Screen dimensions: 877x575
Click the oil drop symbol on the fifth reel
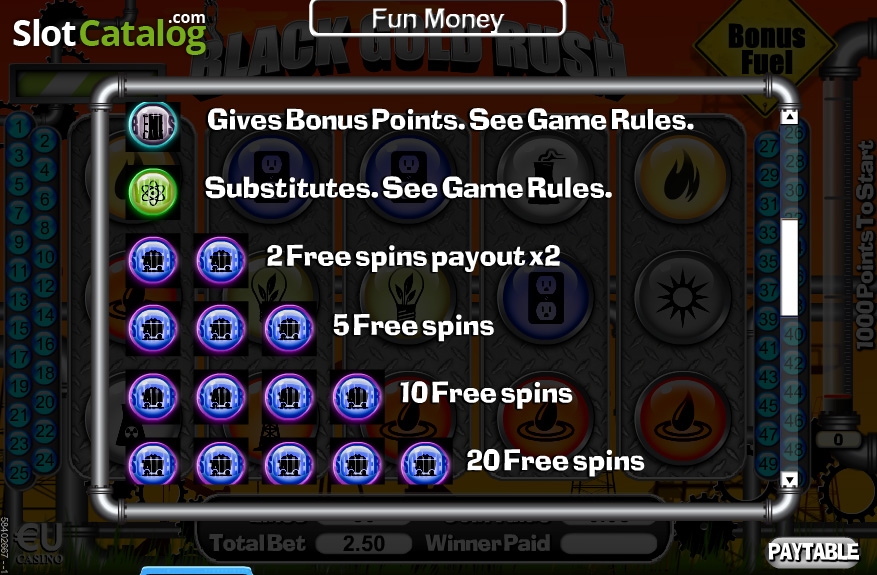682,420
